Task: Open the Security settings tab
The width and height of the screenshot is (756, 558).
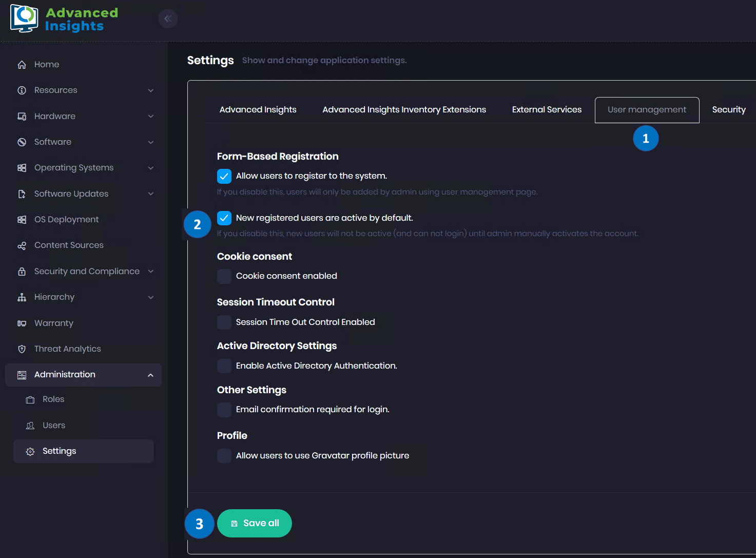Action: click(x=728, y=110)
